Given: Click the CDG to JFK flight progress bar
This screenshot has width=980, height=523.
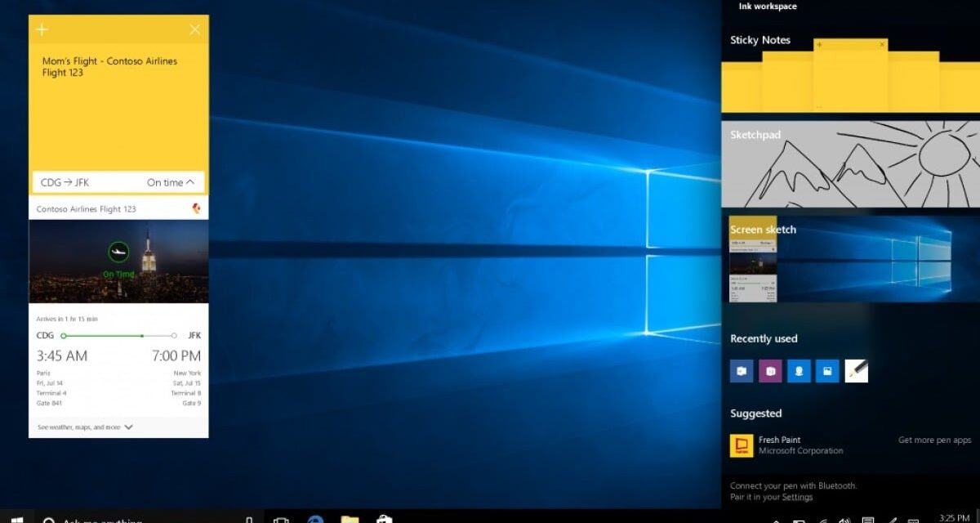Looking at the screenshot, I should [118, 335].
